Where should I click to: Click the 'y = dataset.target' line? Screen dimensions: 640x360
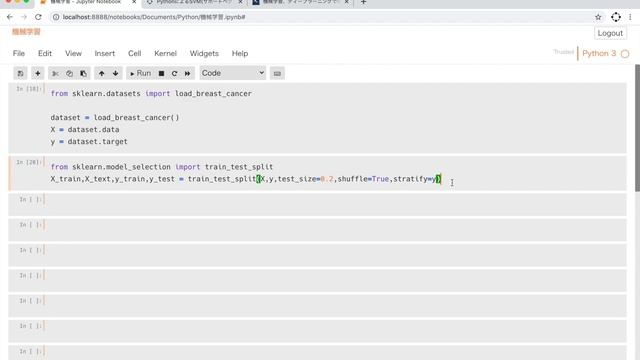(89, 142)
